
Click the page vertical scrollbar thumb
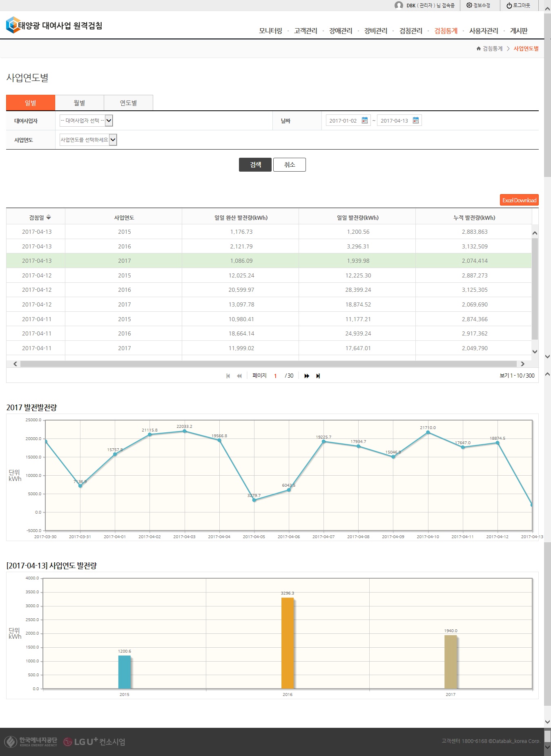tap(547, 95)
